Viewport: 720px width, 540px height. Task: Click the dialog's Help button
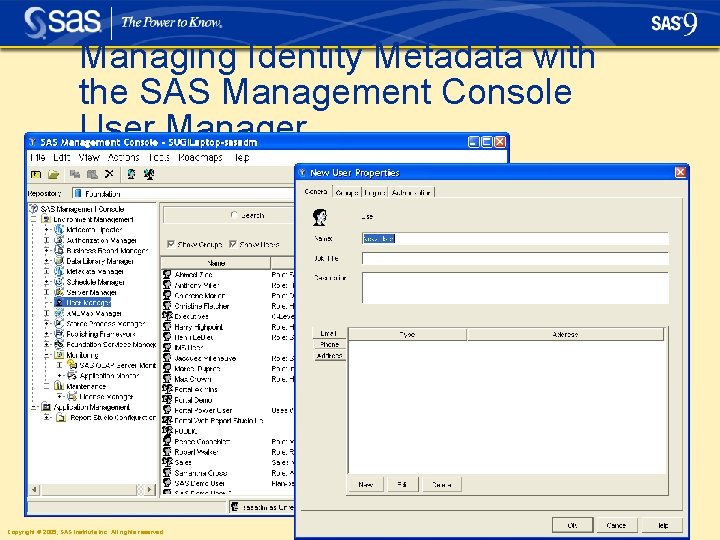662,525
